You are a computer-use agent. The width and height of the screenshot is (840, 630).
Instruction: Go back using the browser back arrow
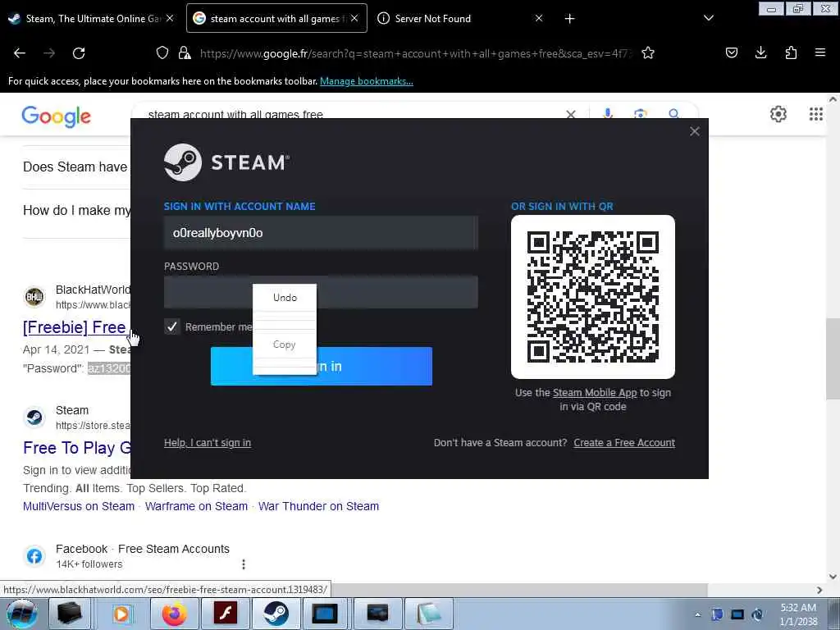[20, 53]
